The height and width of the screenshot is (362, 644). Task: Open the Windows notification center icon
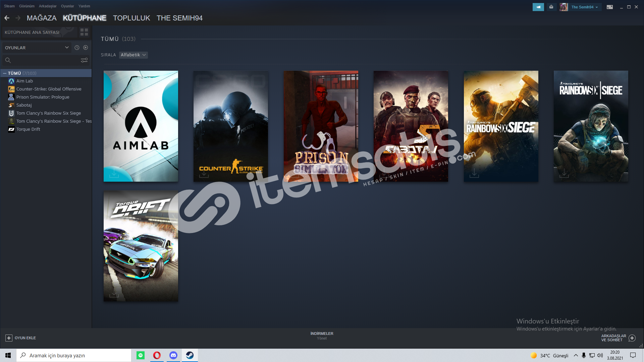[x=633, y=355]
